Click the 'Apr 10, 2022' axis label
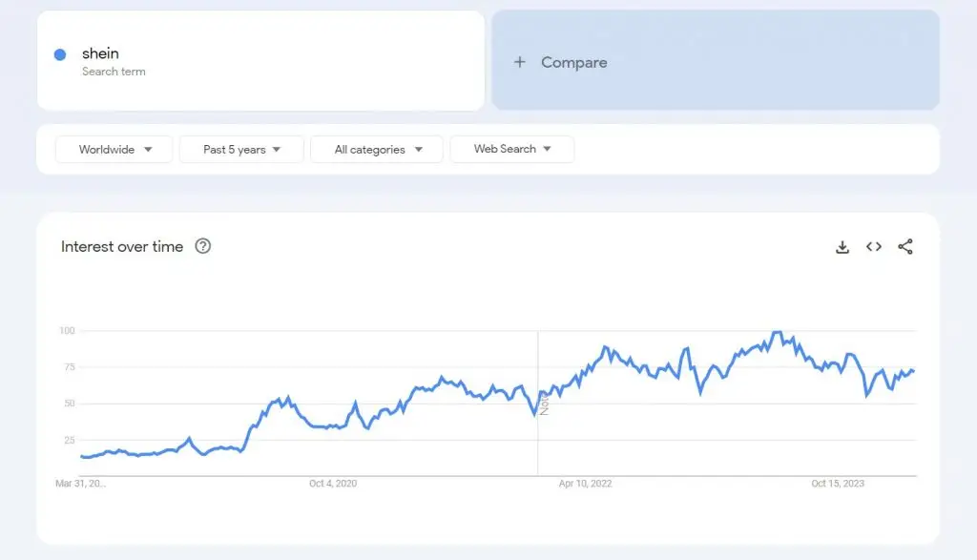Image resolution: width=977 pixels, height=560 pixels. [585, 484]
